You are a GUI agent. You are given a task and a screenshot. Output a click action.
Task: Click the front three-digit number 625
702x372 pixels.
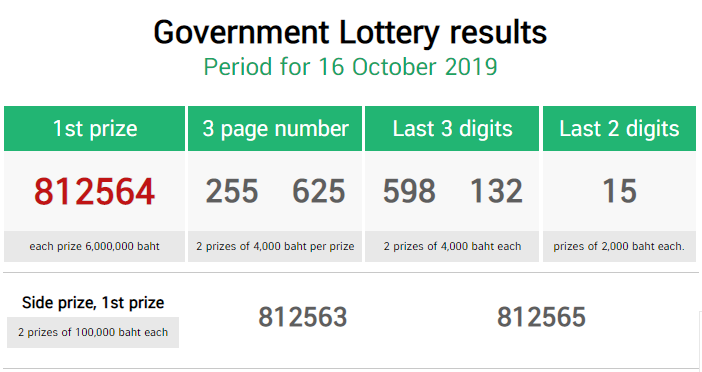pos(318,191)
